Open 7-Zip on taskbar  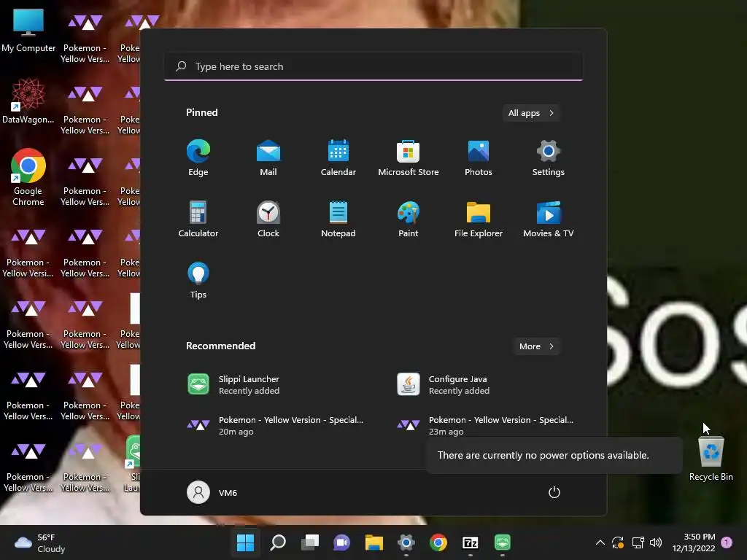point(471,542)
